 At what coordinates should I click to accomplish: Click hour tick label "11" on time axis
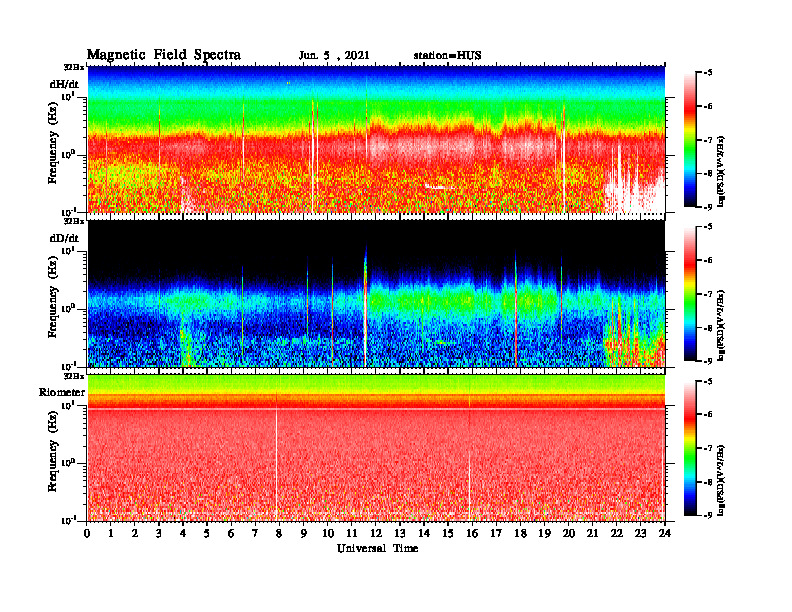[x=352, y=534]
